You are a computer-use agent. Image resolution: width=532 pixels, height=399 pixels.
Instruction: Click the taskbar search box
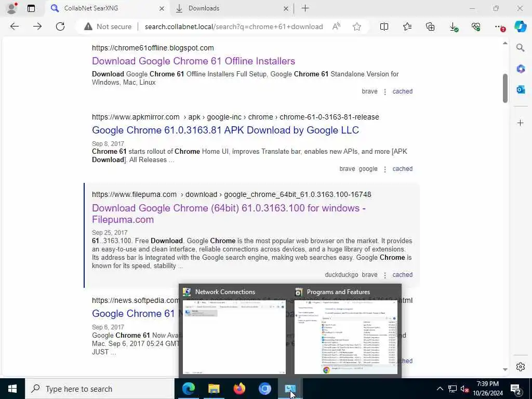(x=100, y=389)
